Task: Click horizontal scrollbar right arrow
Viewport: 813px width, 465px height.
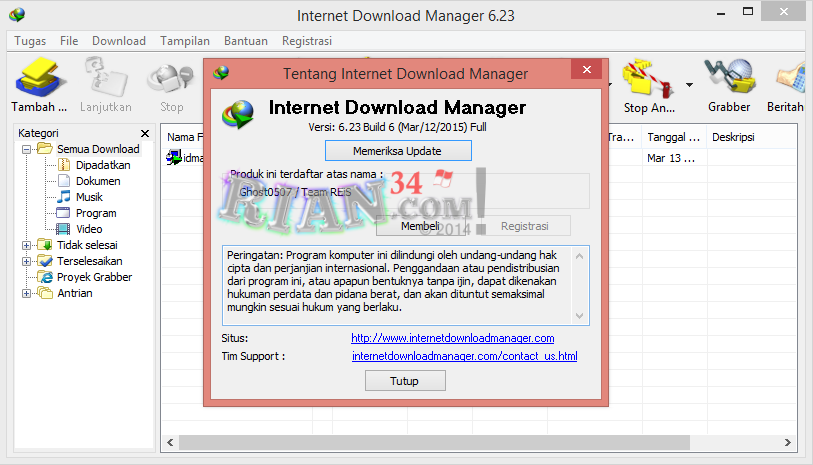Action: (x=788, y=443)
